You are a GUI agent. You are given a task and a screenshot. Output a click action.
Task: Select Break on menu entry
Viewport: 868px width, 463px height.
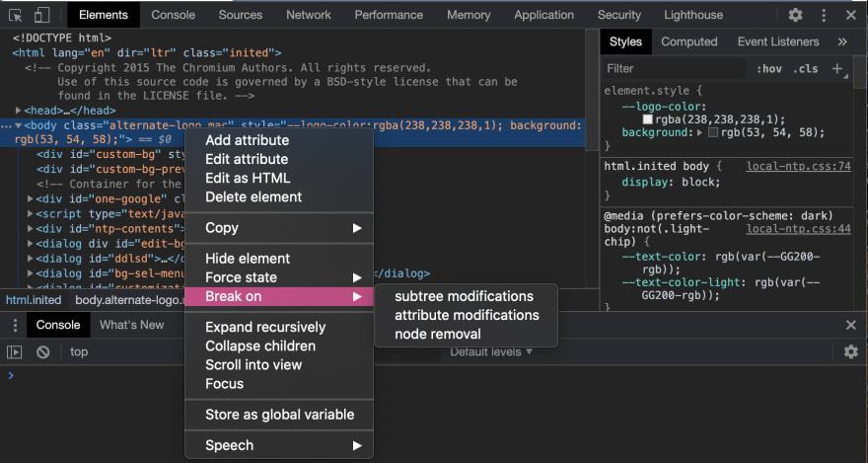click(279, 296)
